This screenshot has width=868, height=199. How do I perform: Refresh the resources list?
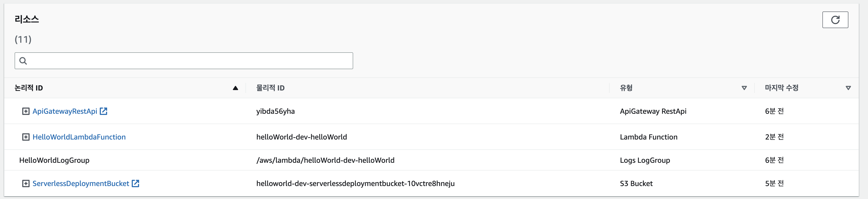pos(835,20)
